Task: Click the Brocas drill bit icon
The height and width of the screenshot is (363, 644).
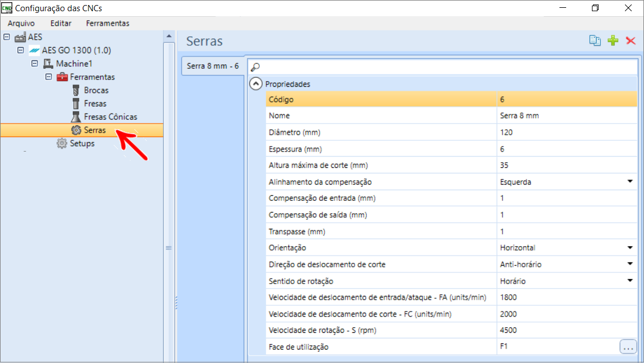Action: (x=76, y=90)
